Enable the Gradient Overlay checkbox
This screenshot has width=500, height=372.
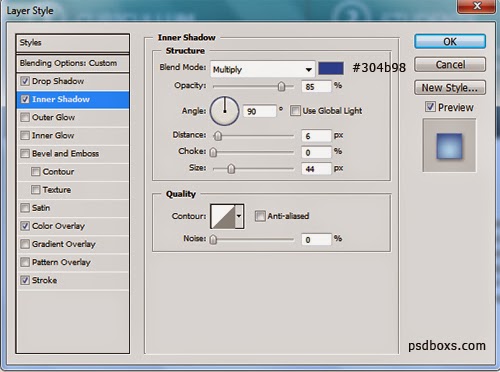pyautogui.click(x=25, y=244)
